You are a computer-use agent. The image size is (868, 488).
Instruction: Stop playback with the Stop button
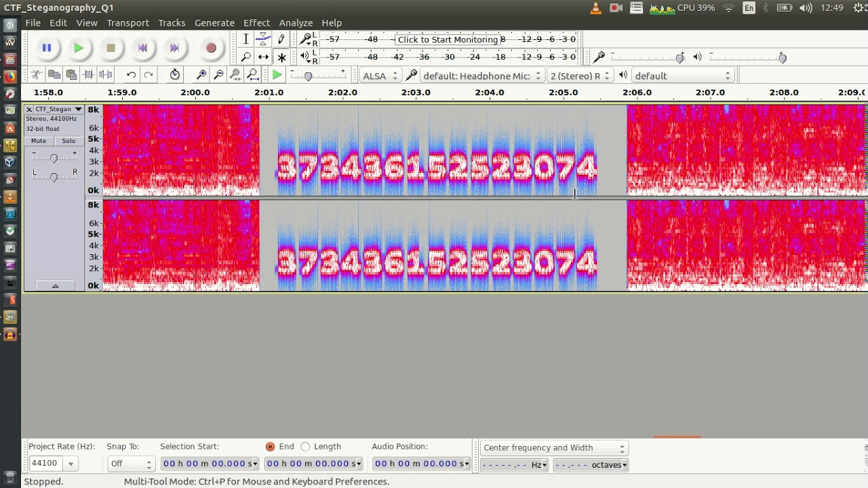click(x=111, y=48)
